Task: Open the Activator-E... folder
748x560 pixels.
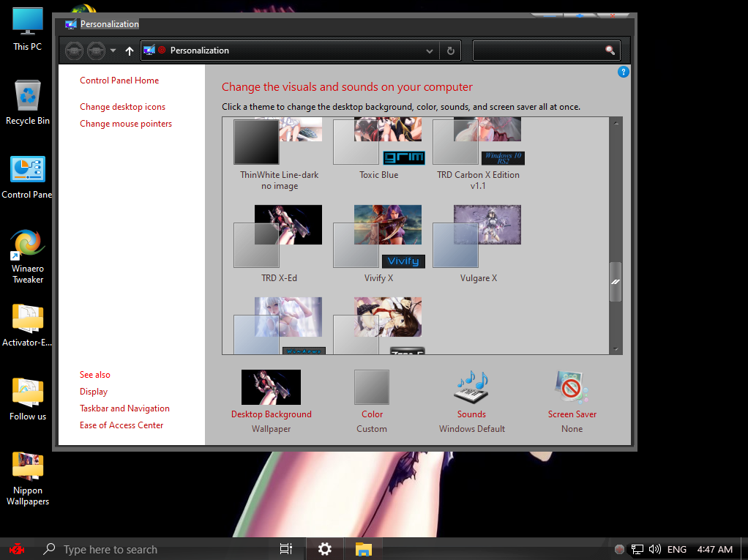Action: (27, 325)
